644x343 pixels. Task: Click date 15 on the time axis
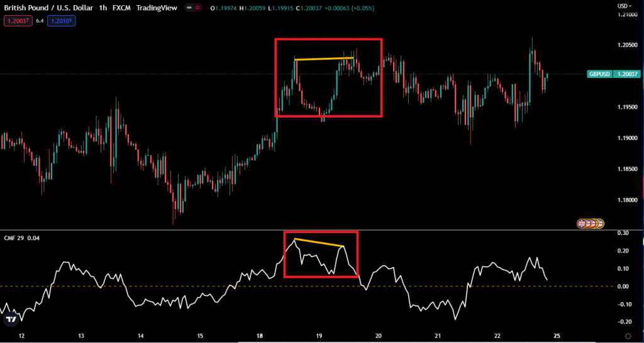200,335
